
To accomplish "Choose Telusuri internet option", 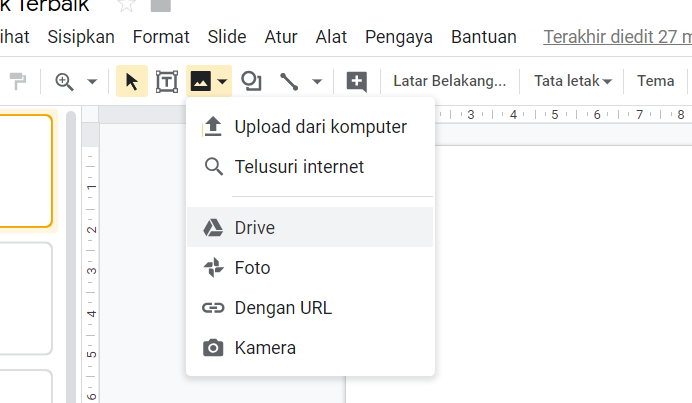I will pos(310,167).
